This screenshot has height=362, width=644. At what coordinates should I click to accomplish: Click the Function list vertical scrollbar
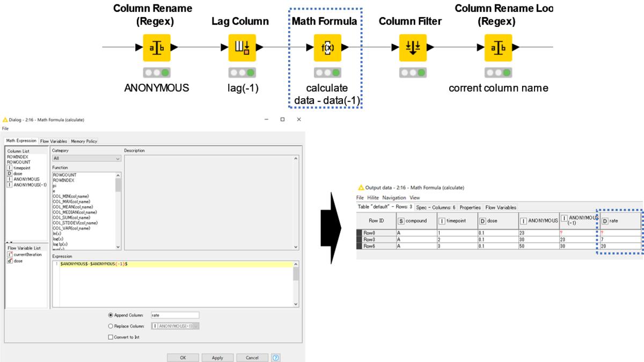click(119, 211)
